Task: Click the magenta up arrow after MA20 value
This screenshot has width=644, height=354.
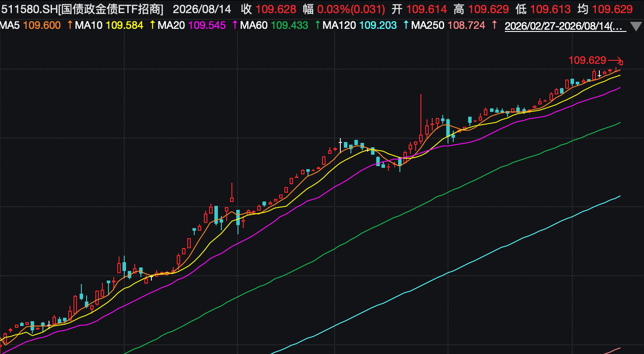Action: (x=234, y=25)
